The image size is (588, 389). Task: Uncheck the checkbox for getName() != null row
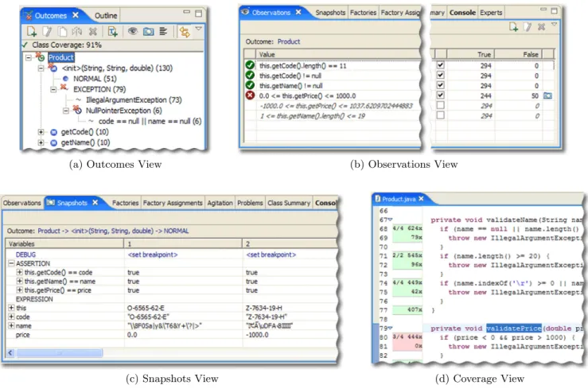[441, 85]
